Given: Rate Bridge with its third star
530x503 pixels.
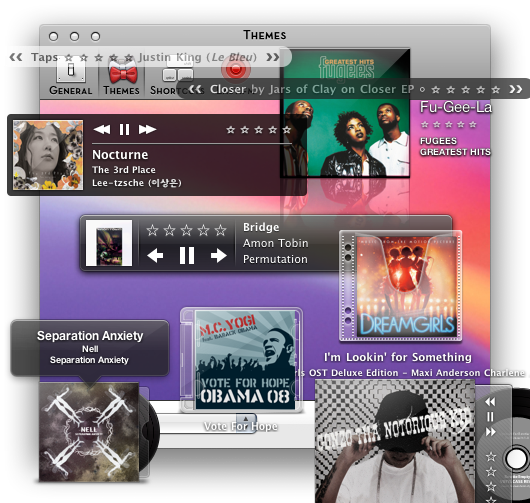Looking at the screenshot, I should pyautogui.click(x=186, y=230).
